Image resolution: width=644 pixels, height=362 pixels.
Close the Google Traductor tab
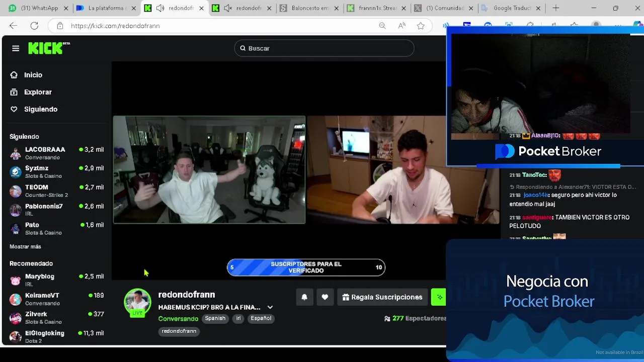[x=538, y=8]
